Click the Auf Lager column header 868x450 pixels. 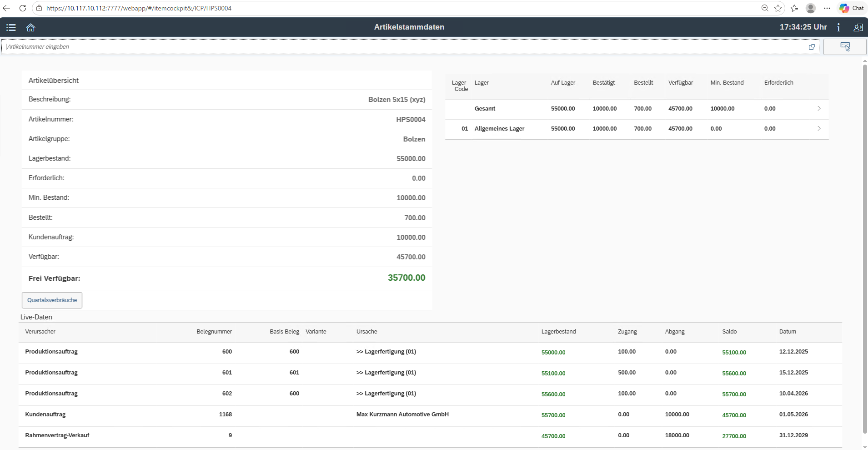click(563, 83)
